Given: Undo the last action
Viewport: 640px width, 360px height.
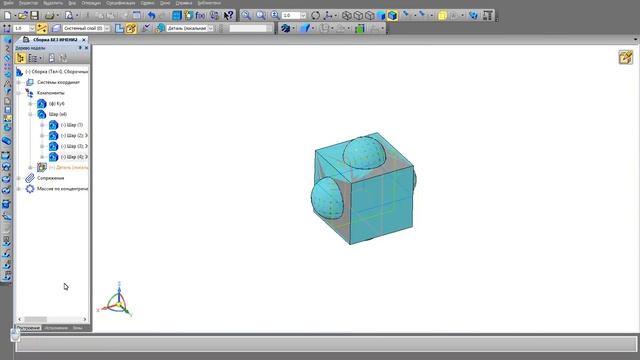Looking at the screenshot, I should pos(151,16).
